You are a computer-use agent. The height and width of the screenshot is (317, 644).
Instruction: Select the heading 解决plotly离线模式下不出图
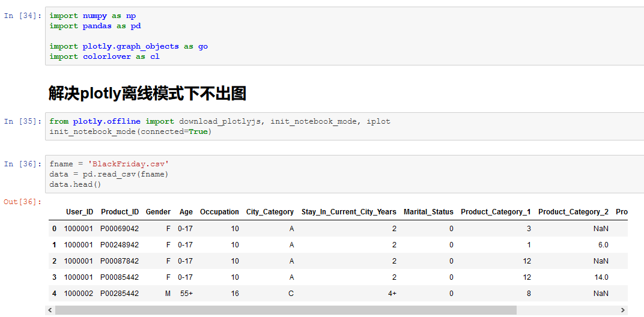(x=147, y=94)
